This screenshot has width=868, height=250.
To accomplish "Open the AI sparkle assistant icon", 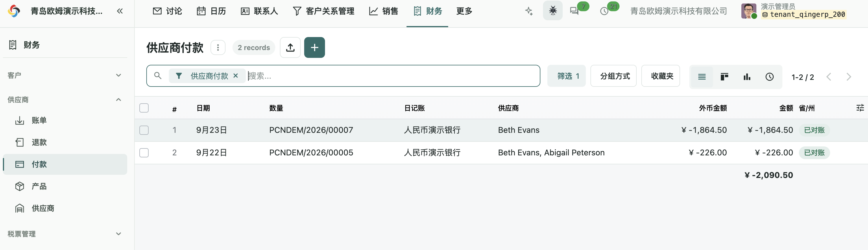I will tap(529, 11).
